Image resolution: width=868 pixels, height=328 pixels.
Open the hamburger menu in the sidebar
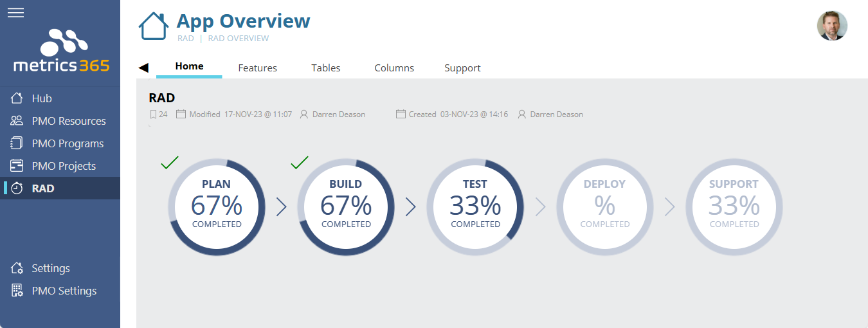(x=15, y=13)
